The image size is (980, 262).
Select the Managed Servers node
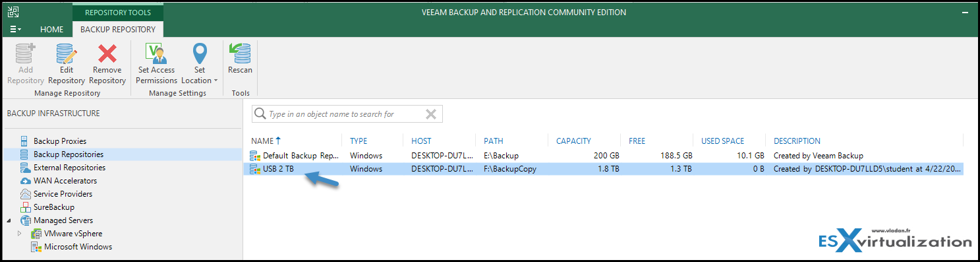point(63,220)
